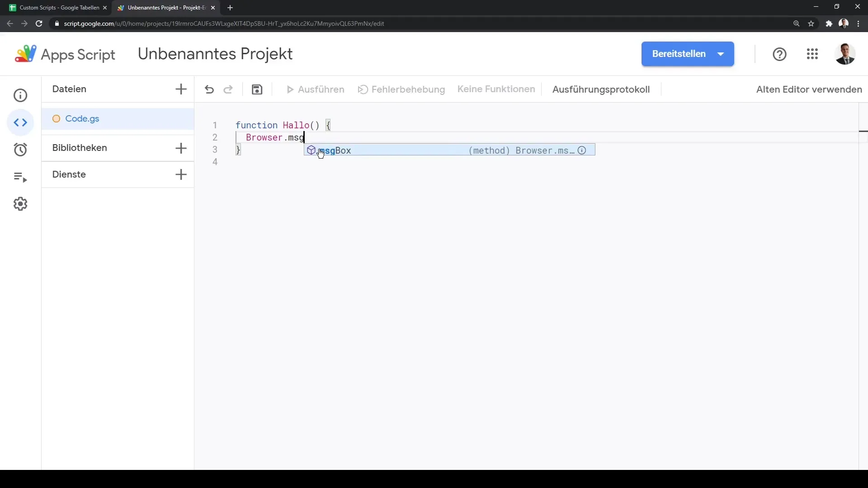Viewport: 868px width, 488px height.
Task: Place cursor after Browser.msg on line 2
Action: 305,137
